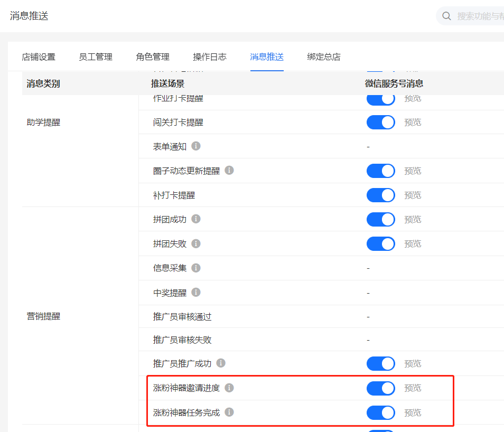Click the search magnifier icon
This screenshot has width=504, height=432.
click(x=446, y=16)
